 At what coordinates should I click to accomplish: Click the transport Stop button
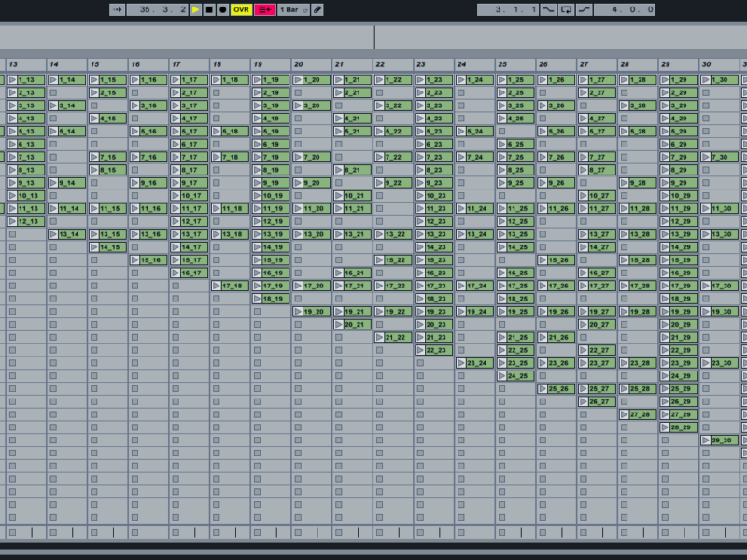pyautogui.click(x=209, y=9)
